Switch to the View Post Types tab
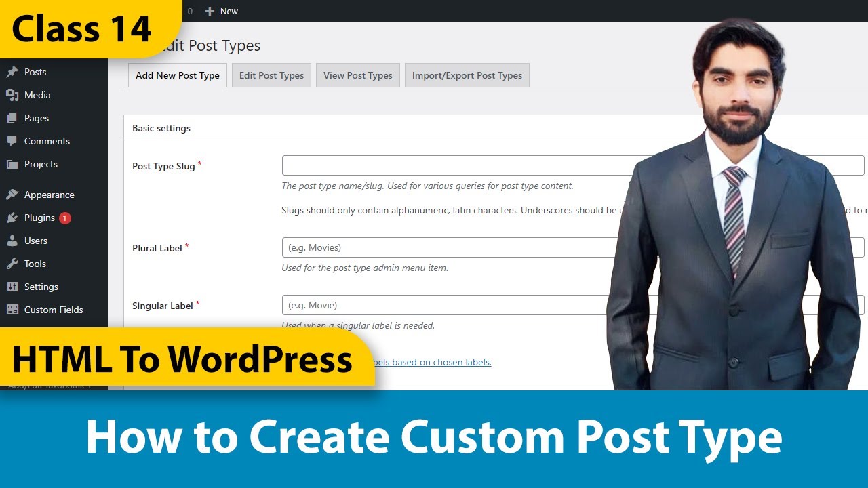The height and width of the screenshot is (488, 868). pos(358,75)
